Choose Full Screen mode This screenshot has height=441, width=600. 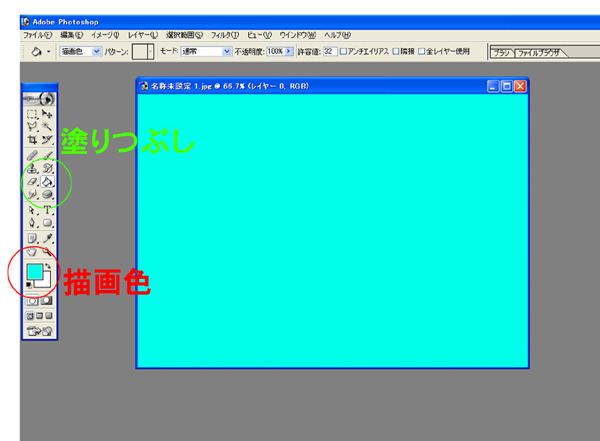pyautogui.click(x=49, y=316)
